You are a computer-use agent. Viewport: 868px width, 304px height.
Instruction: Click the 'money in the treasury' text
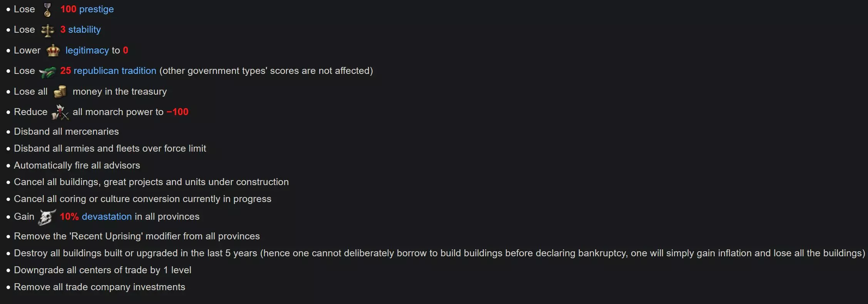click(x=120, y=92)
